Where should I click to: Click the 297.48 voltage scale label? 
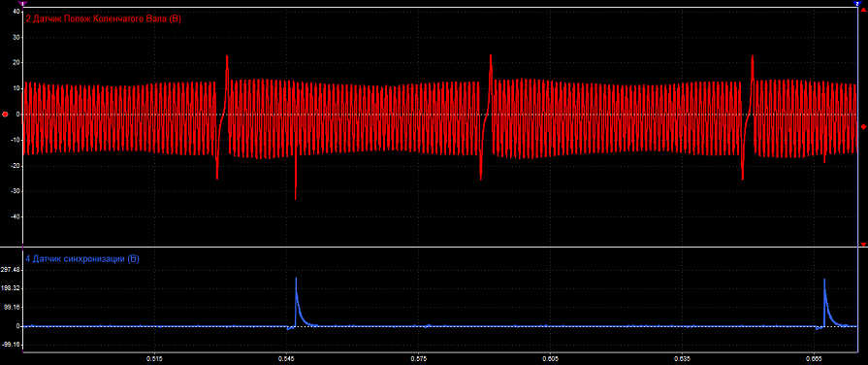coord(11,270)
